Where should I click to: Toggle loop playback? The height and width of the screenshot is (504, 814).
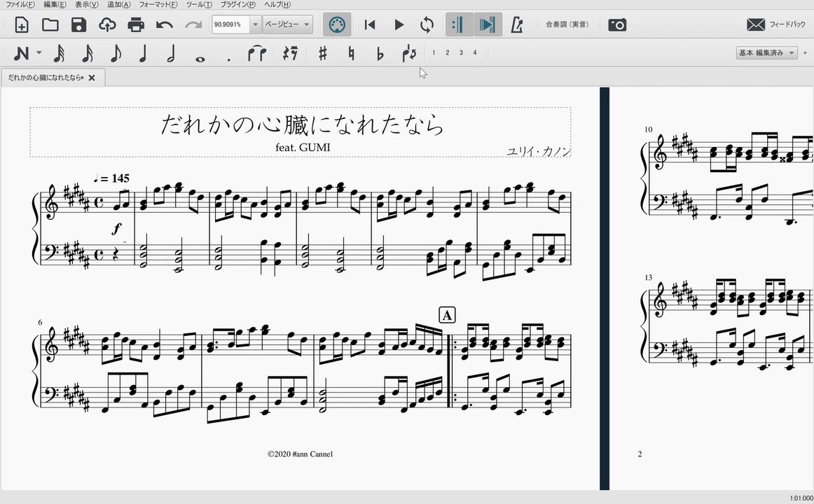point(427,25)
